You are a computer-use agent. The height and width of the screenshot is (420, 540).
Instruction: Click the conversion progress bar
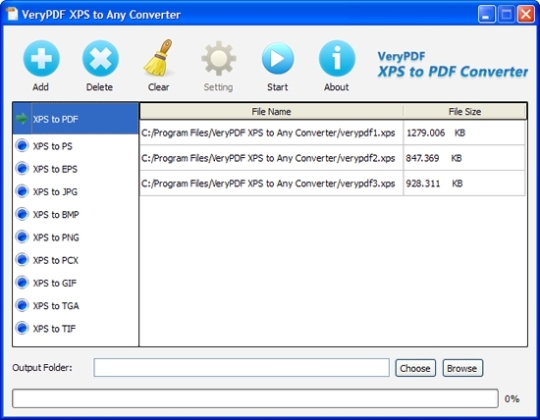(255, 399)
